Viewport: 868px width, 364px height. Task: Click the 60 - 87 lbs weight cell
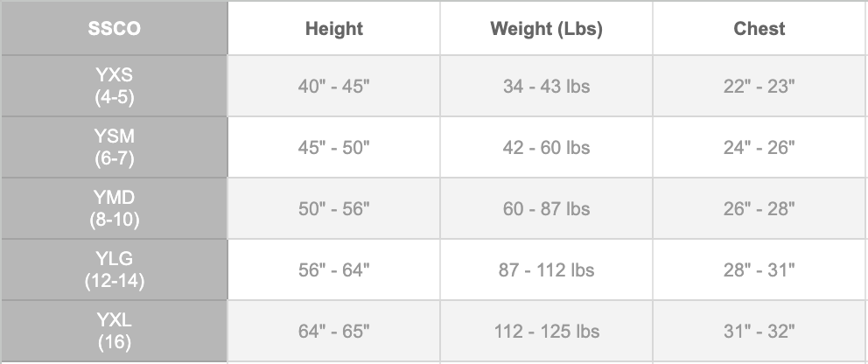click(546, 208)
